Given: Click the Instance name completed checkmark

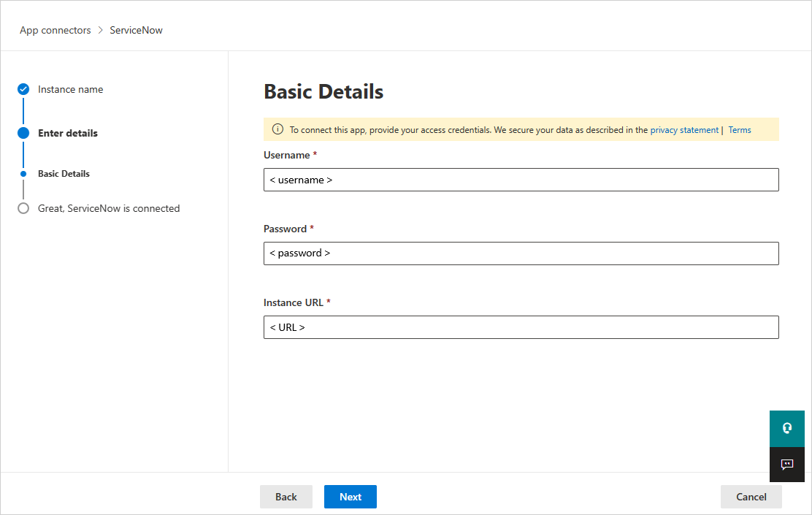Looking at the screenshot, I should [23, 88].
